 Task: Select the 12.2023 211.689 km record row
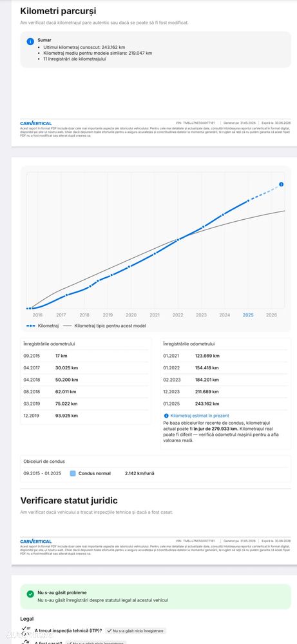[225, 392]
